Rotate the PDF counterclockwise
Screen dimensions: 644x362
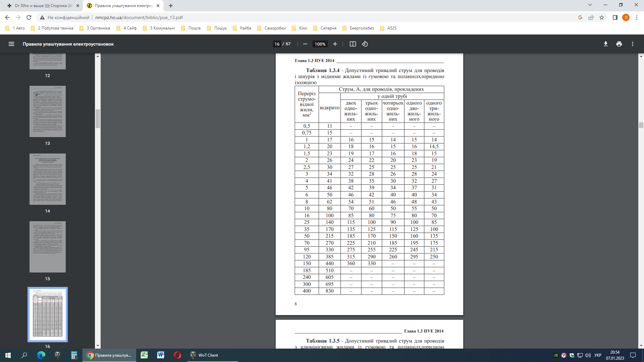click(x=365, y=44)
